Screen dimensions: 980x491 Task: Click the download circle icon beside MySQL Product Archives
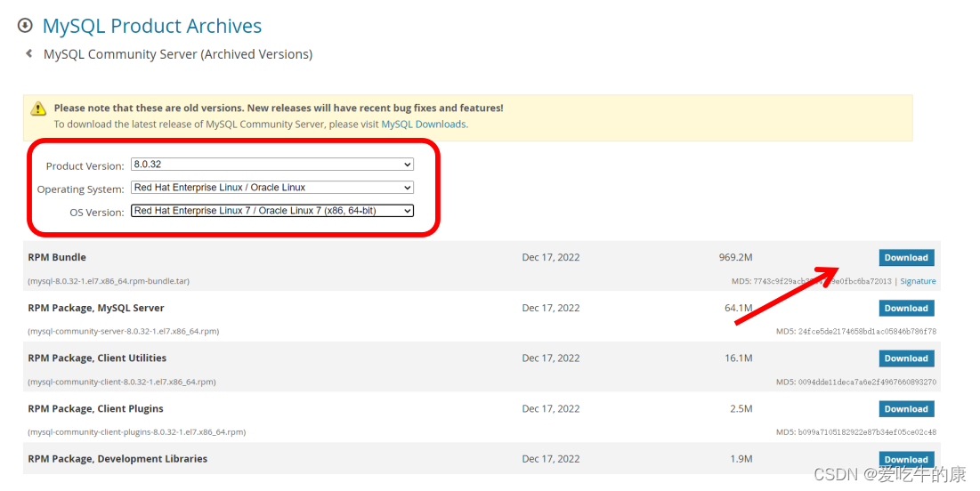pyautogui.click(x=25, y=26)
